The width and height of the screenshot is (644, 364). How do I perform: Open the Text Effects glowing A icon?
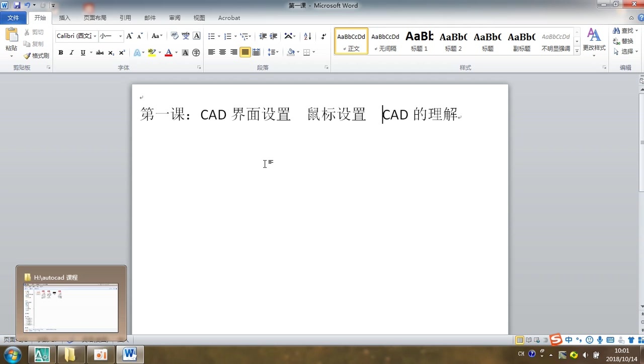point(137,52)
